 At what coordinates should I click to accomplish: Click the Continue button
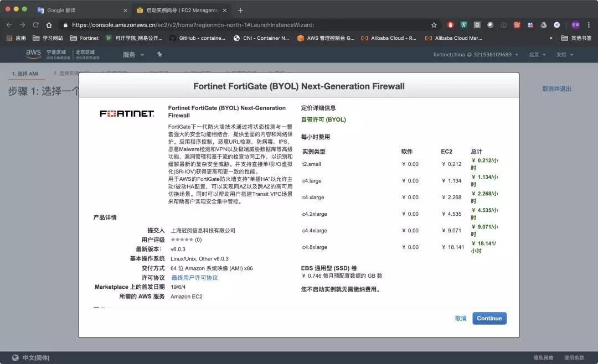[x=489, y=318]
